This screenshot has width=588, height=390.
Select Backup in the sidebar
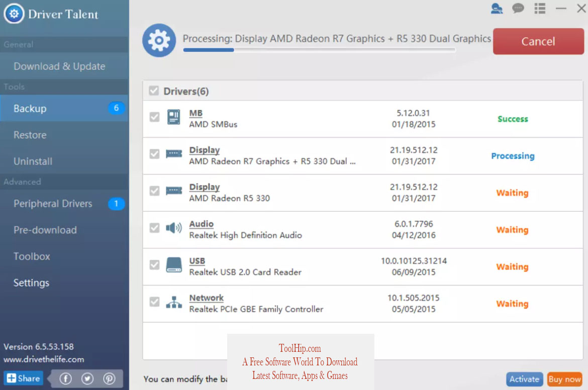(x=64, y=108)
